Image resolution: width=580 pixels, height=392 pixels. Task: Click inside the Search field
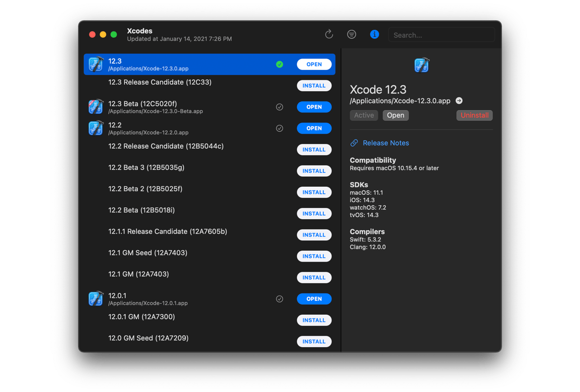coord(441,35)
